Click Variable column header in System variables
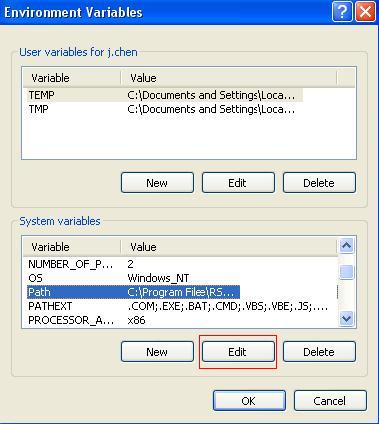 [x=71, y=247]
